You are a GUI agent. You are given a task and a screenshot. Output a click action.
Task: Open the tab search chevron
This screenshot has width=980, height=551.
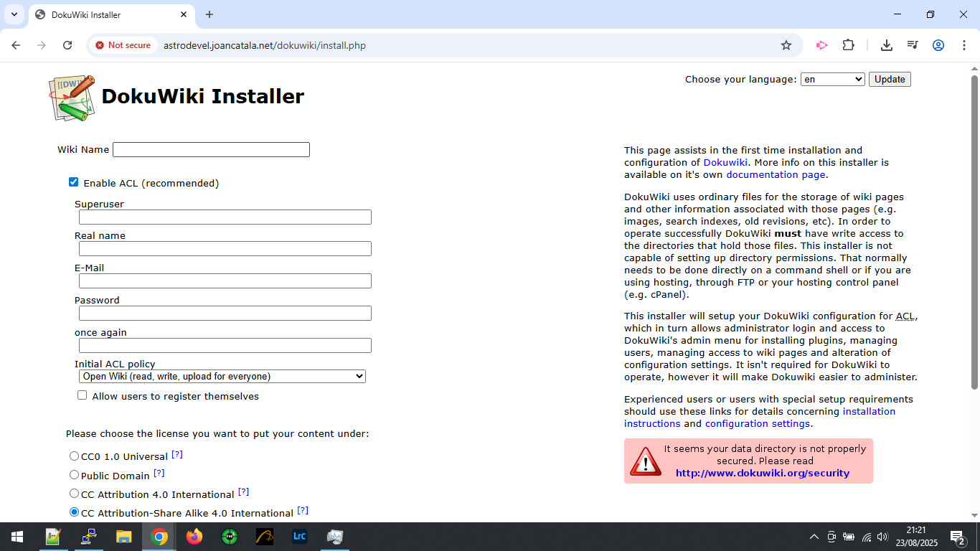[x=14, y=14]
